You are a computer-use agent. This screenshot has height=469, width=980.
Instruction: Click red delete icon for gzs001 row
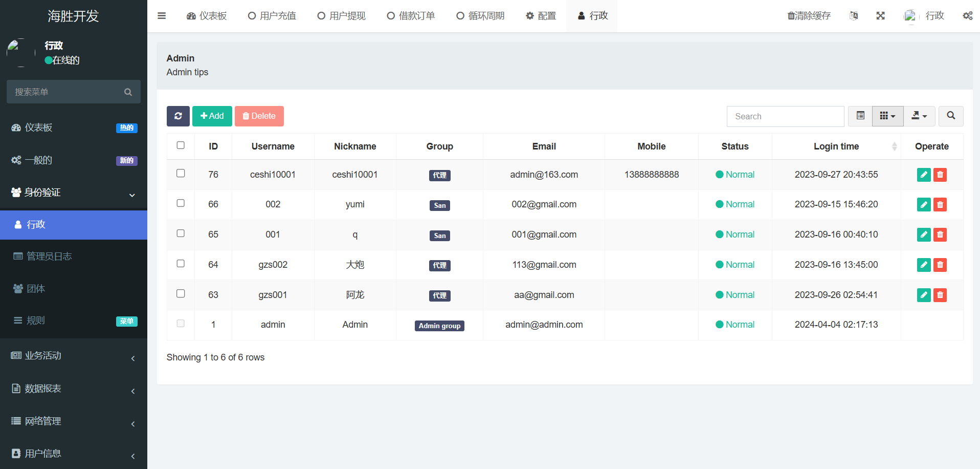point(940,295)
